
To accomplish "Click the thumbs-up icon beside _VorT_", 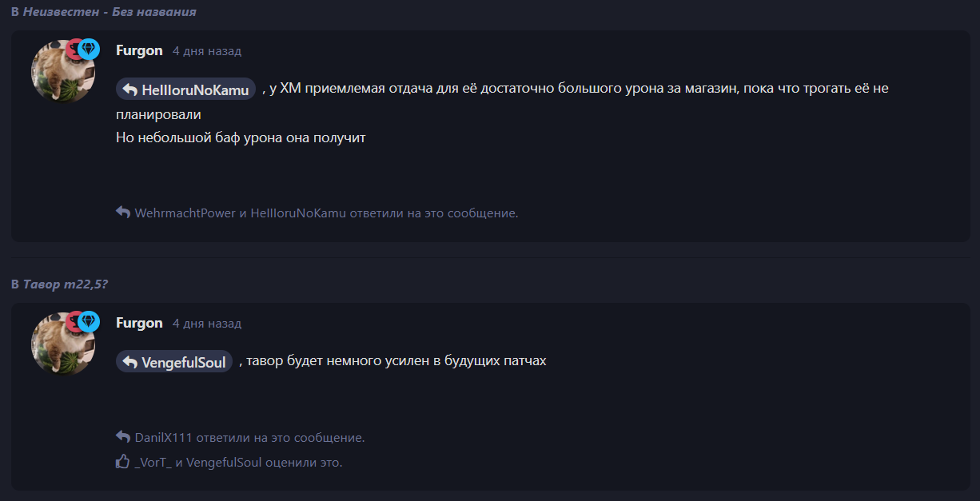I will pos(123,461).
